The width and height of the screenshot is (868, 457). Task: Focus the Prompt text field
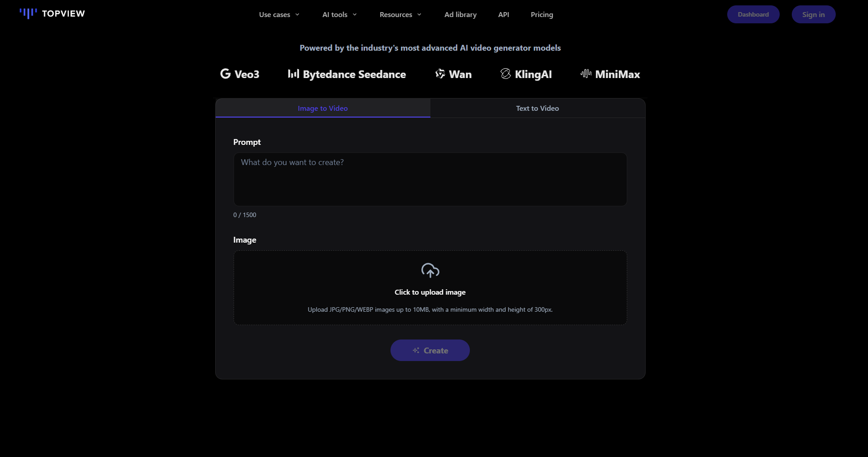pyautogui.click(x=430, y=179)
